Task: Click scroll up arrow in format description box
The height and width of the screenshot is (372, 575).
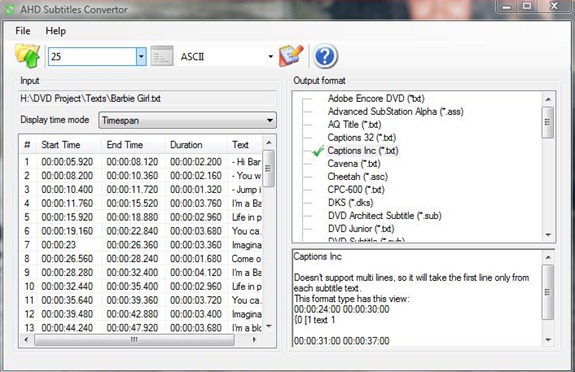Action: [x=548, y=257]
